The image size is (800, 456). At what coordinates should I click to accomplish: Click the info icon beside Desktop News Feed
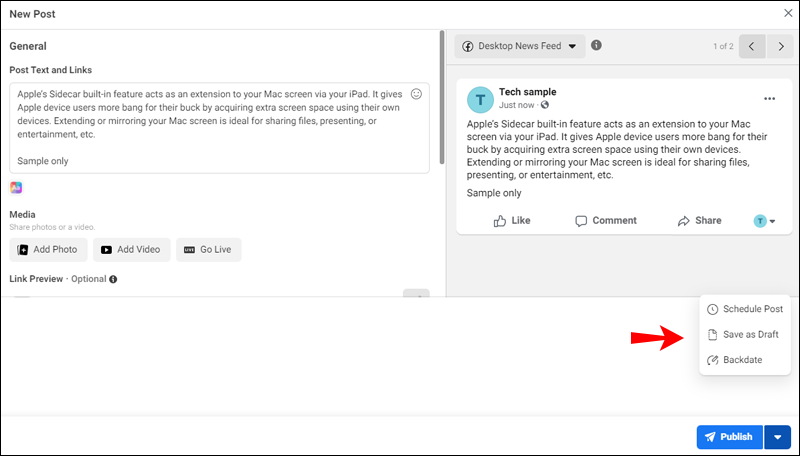tap(597, 45)
